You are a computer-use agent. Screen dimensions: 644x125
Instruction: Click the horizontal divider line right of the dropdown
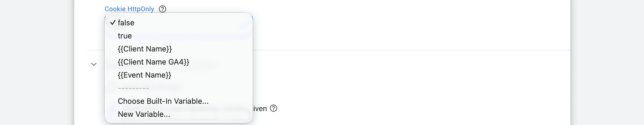pos(408,50)
